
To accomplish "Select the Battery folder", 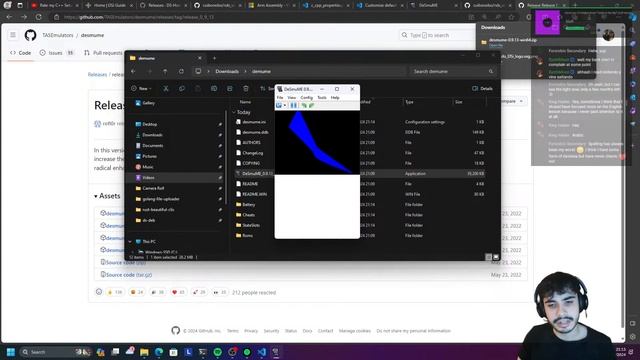I will [x=248, y=204].
